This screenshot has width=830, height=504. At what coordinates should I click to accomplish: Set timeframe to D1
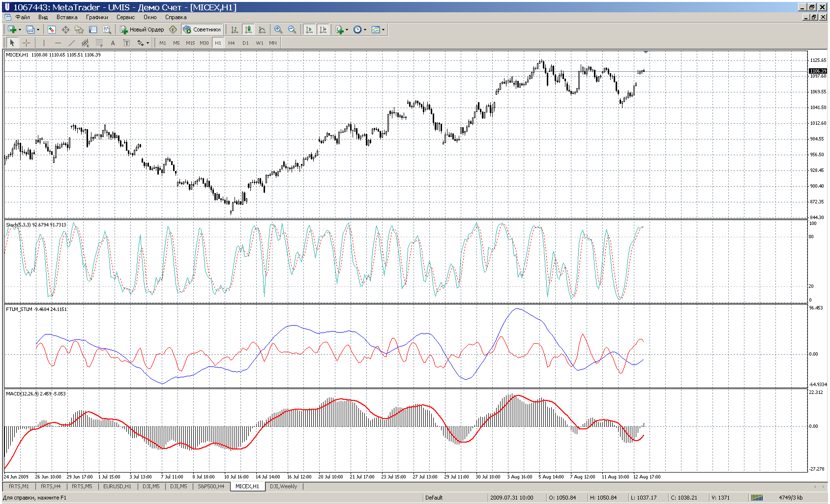point(245,43)
